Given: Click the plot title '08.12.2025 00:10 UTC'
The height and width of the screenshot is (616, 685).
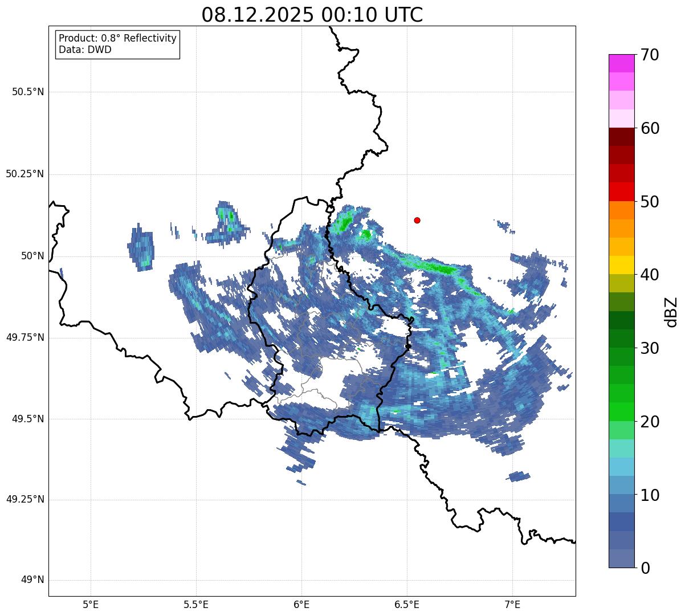Looking at the screenshot, I should click(x=312, y=15).
